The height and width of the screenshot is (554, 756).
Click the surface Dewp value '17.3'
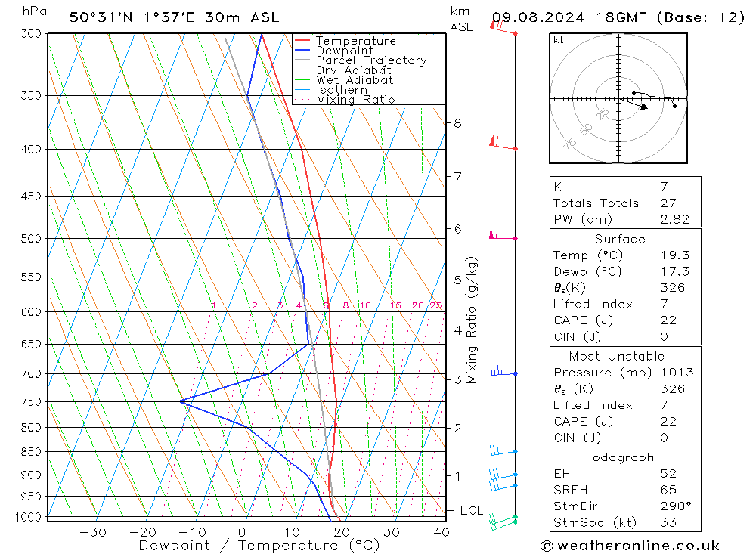pos(675,271)
